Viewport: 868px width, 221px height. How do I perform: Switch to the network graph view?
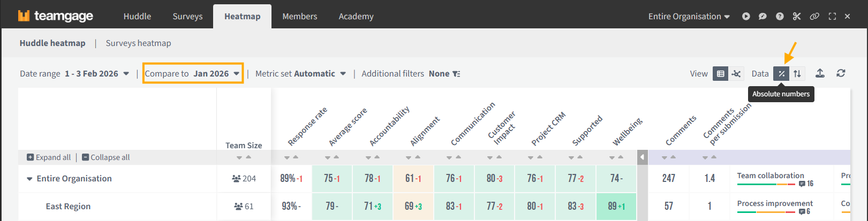(x=736, y=74)
